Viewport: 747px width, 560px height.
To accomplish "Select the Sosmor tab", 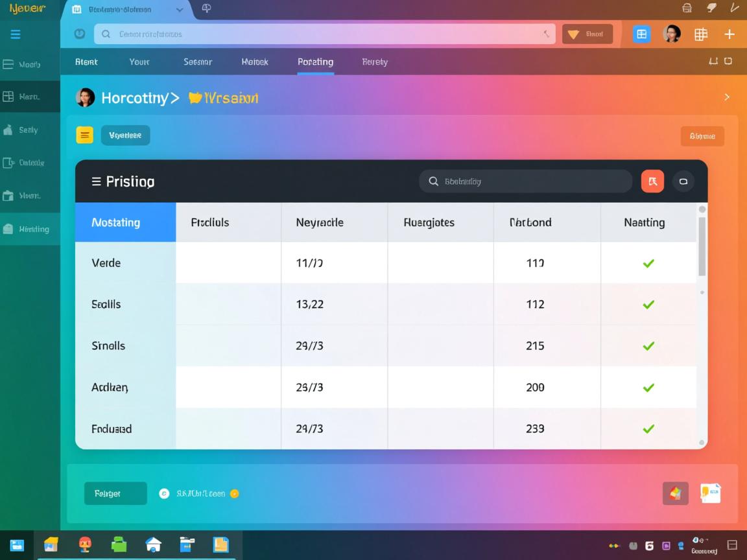I will 198,62.
